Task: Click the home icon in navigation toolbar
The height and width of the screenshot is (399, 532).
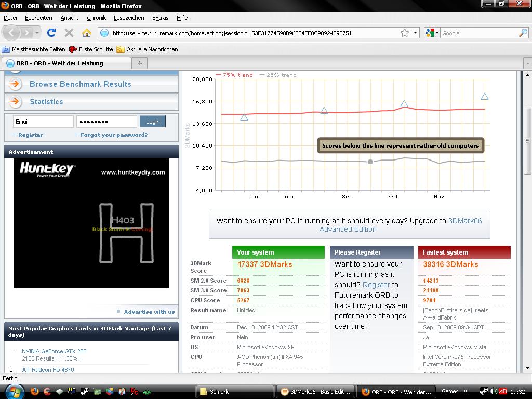Action: pos(87,33)
